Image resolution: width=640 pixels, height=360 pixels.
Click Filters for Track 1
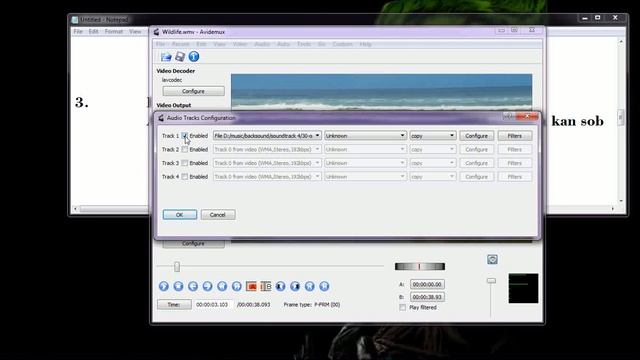pos(515,136)
